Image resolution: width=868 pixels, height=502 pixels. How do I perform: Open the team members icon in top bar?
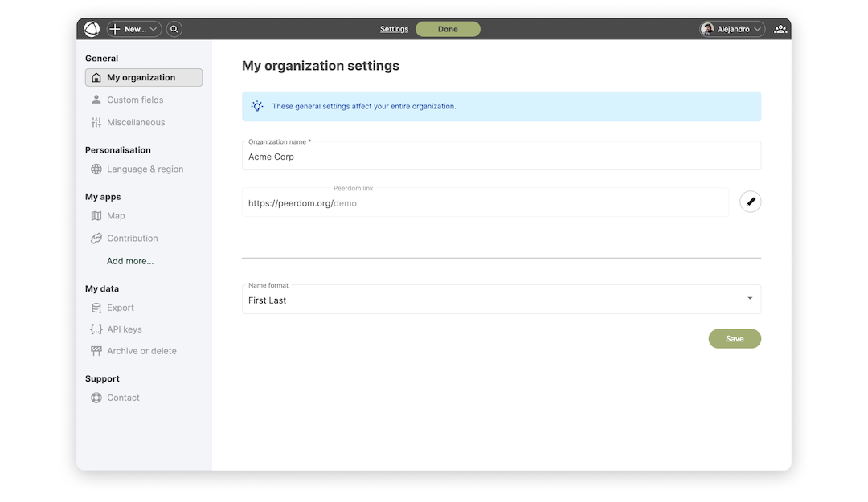tap(780, 29)
